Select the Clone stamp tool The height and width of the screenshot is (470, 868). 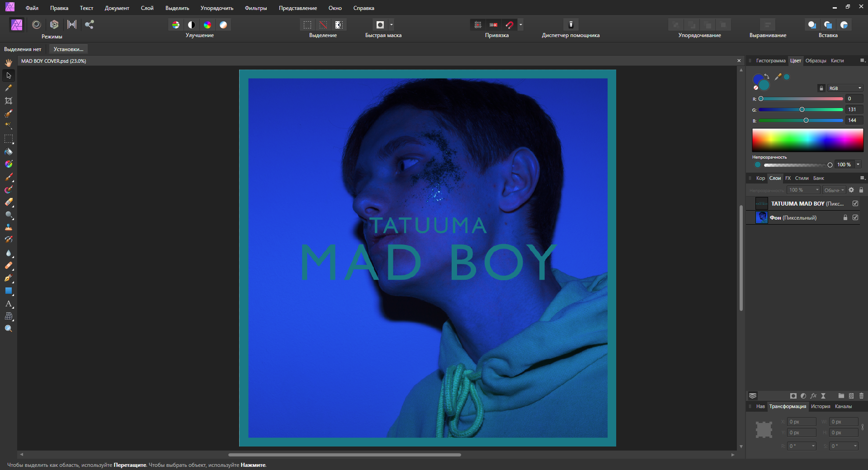(9, 227)
